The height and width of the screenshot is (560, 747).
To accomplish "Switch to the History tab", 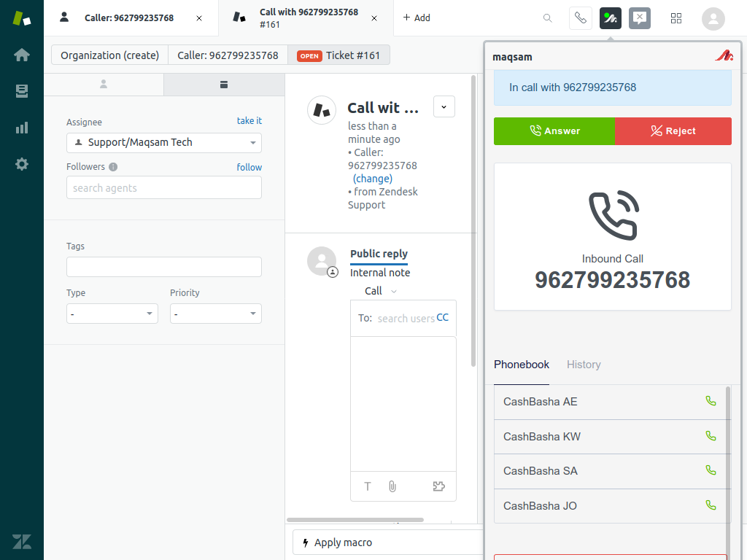I will coord(584,365).
